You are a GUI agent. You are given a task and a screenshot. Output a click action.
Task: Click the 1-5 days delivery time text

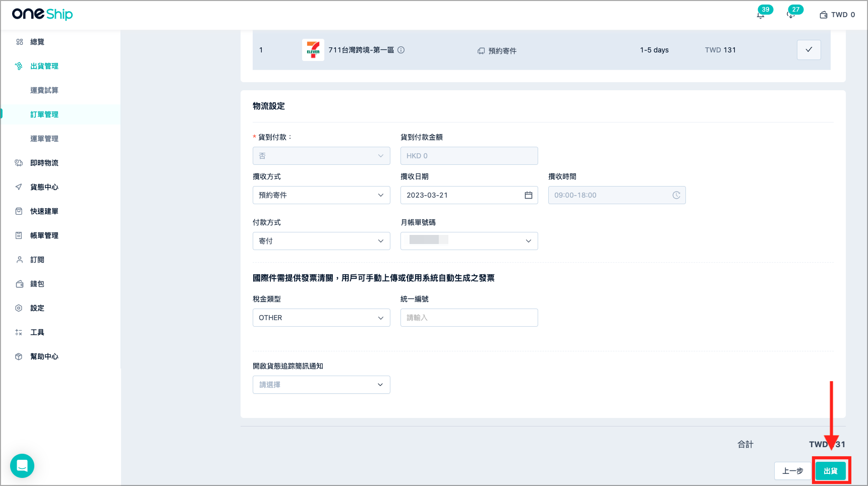[x=654, y=50]
